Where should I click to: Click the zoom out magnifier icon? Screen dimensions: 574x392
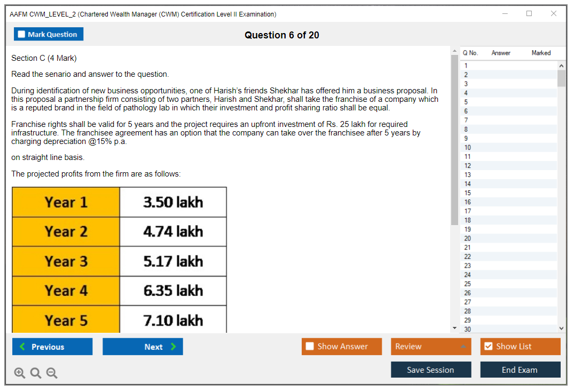[52, 373]
